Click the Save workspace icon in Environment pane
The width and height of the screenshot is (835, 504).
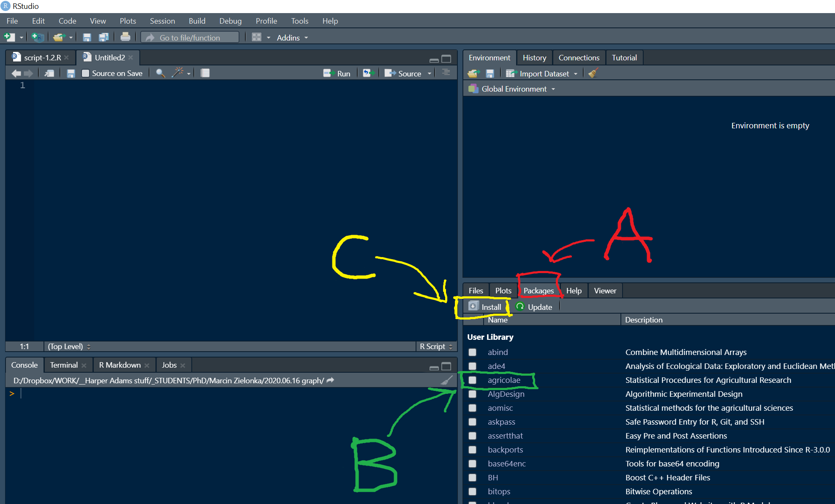490,73
